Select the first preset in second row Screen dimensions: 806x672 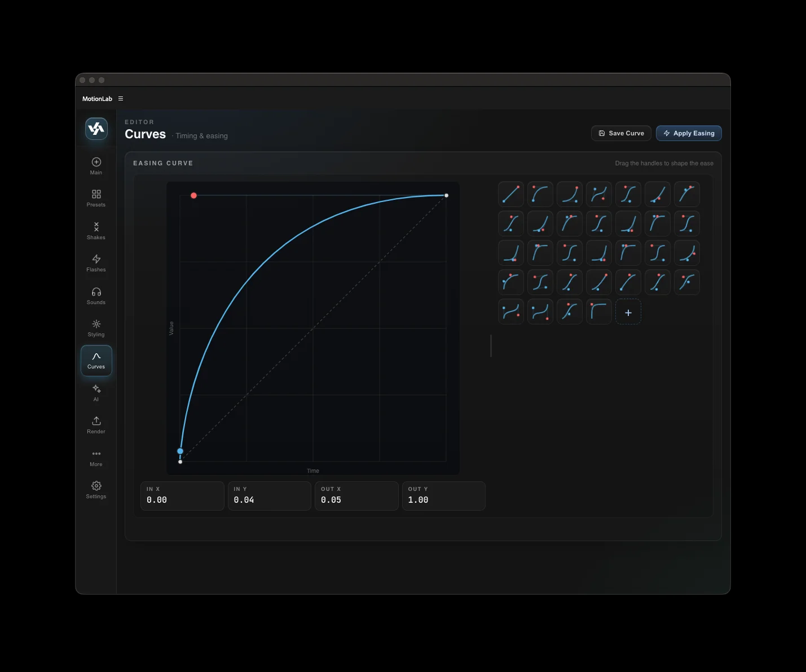coord(511,223)
